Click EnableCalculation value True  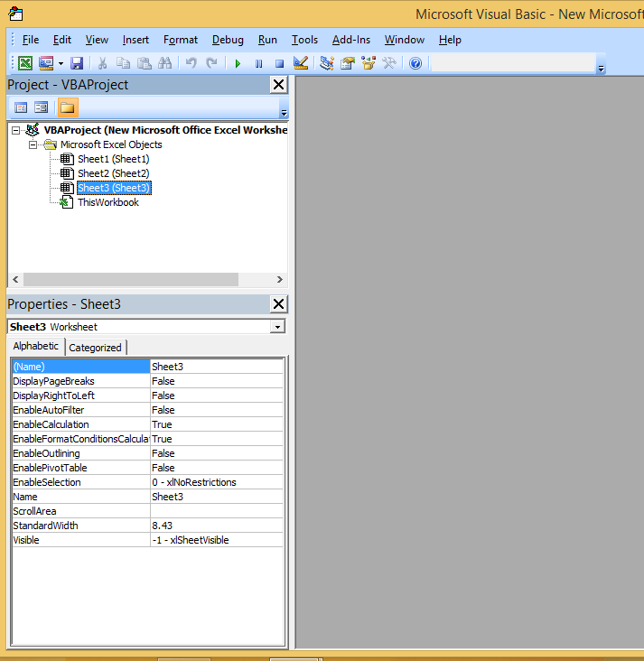point(217,424)
